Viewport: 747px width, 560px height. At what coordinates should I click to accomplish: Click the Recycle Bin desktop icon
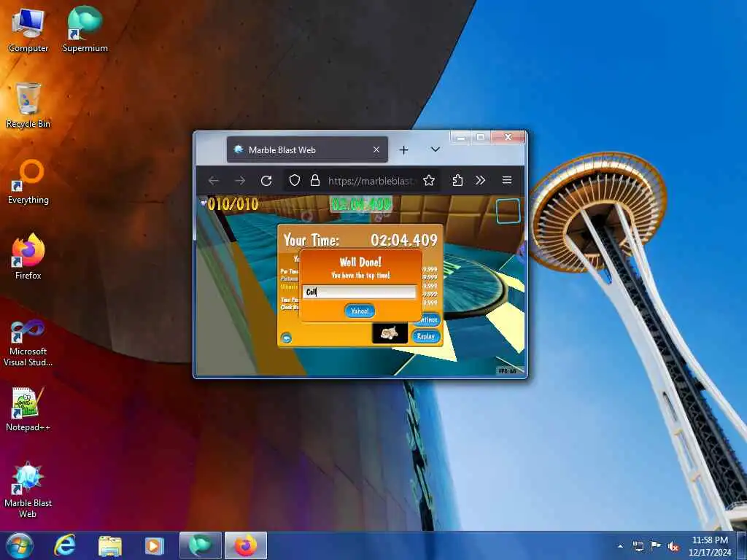click(x=28, y=106)
